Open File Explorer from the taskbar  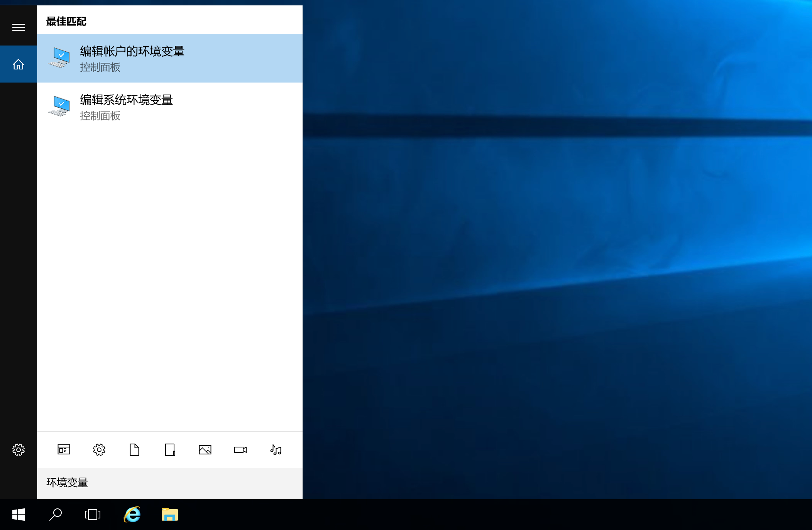click(169, 515)
